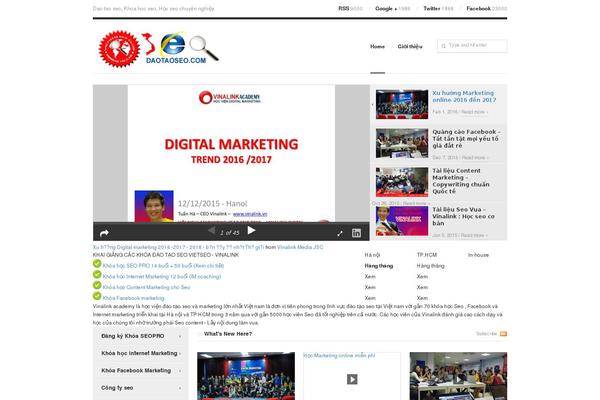Focus the Type and hit enter search field
Screen dimensions: 600x400
[x=472, y=46]
